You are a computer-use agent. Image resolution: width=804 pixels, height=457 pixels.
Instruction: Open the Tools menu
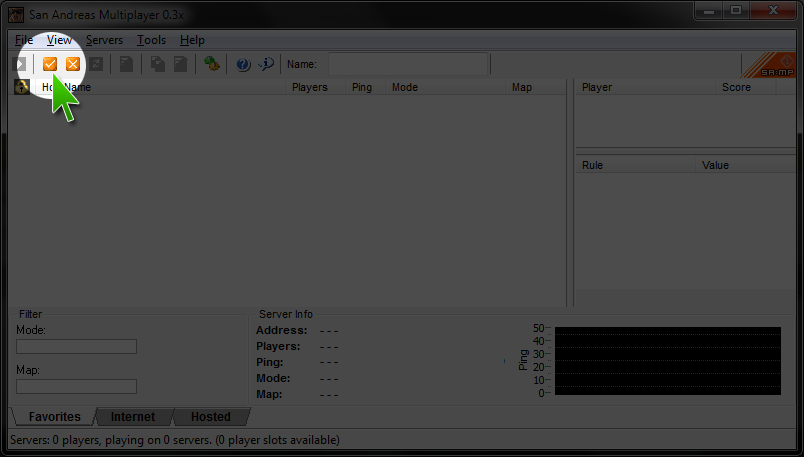click(152, 40)
